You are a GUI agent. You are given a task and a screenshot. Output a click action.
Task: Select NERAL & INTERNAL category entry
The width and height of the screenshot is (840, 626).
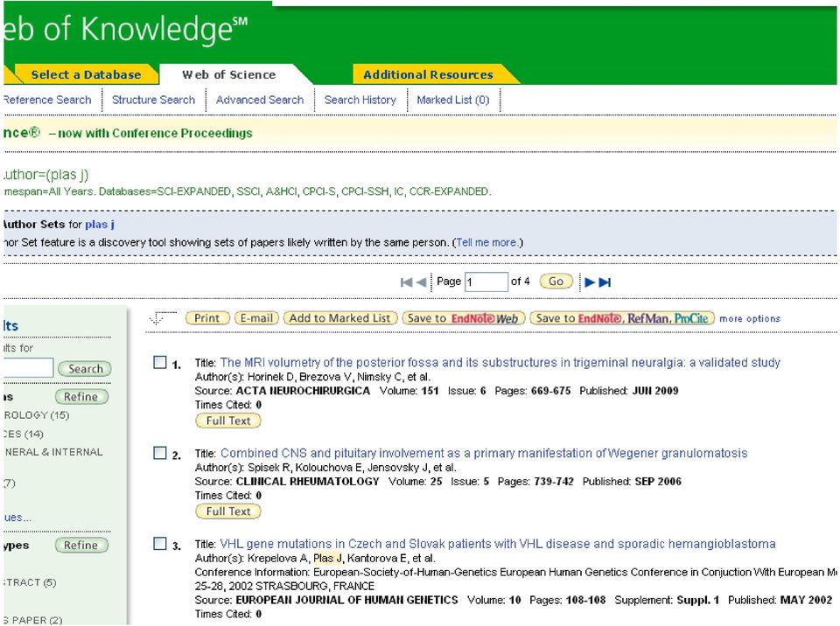click(53, 452)
